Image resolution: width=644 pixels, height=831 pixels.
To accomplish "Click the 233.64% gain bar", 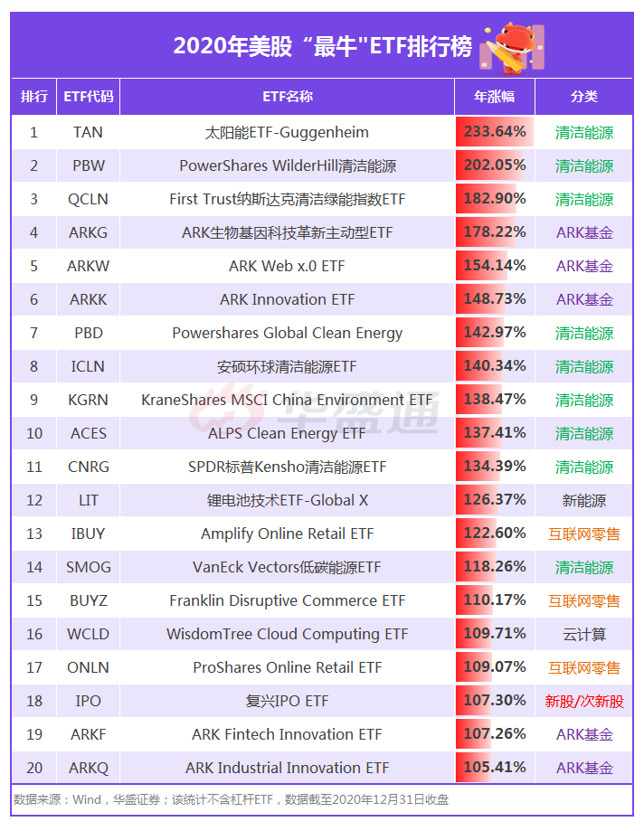I will (495, 131).
